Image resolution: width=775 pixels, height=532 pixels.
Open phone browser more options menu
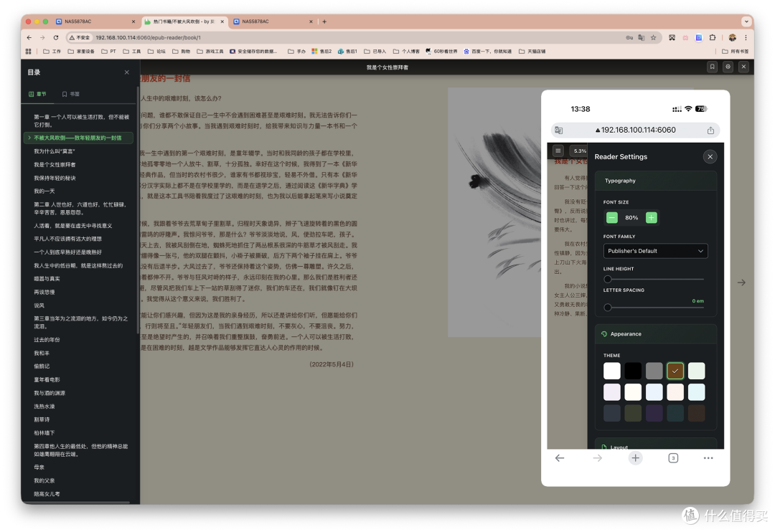[x=708, y=458]
